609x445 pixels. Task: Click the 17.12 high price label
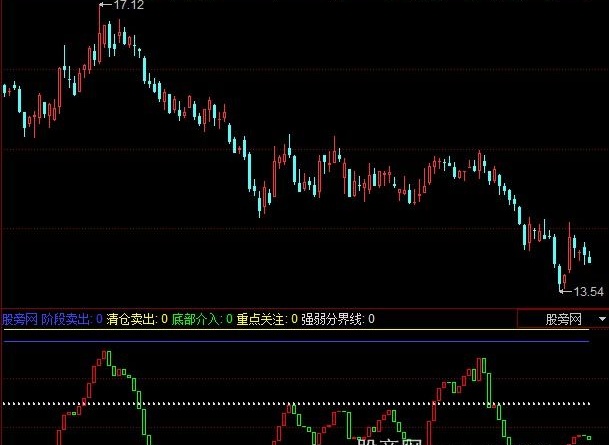tap(129, 5)
